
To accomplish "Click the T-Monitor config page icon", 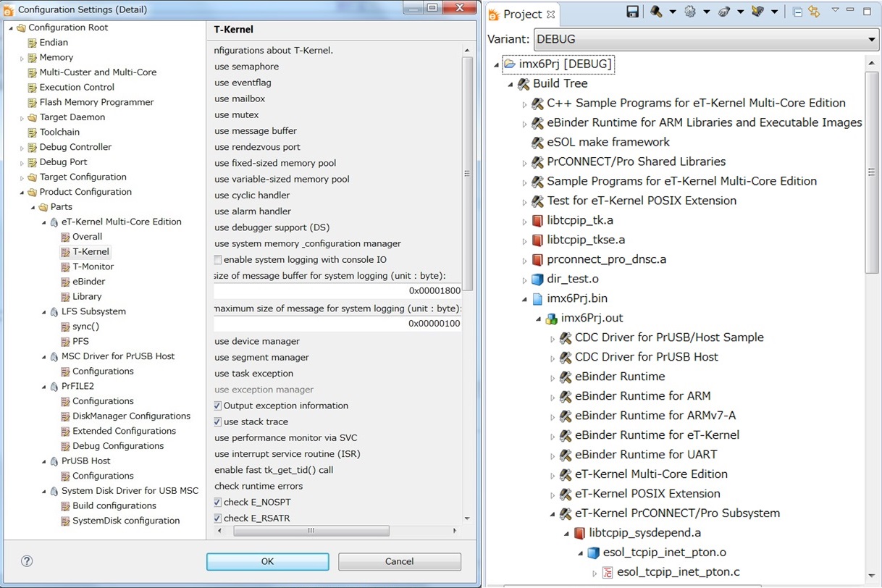I will [65, 266].
